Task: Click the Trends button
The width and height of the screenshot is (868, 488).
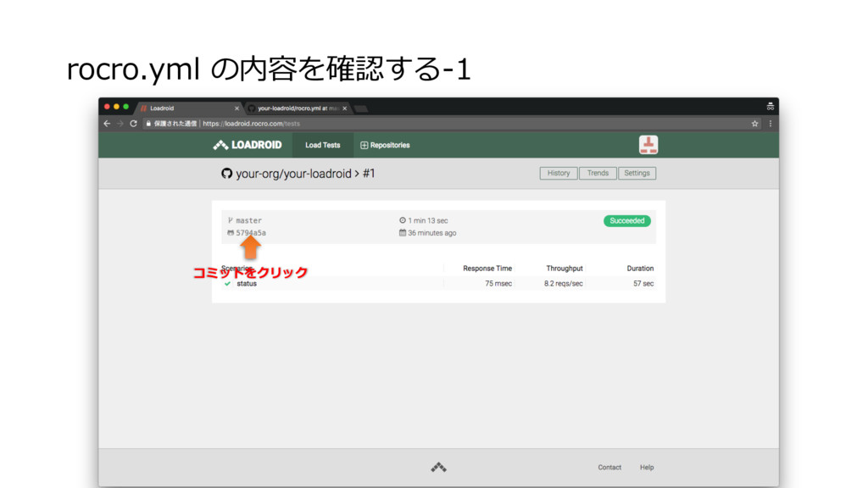Action: (598, 173)
